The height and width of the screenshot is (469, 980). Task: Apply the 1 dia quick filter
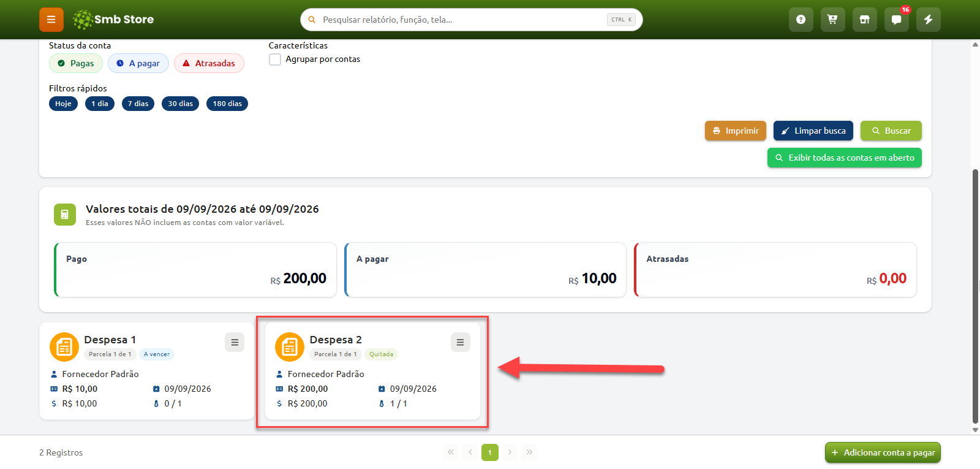tap(100, 104)
